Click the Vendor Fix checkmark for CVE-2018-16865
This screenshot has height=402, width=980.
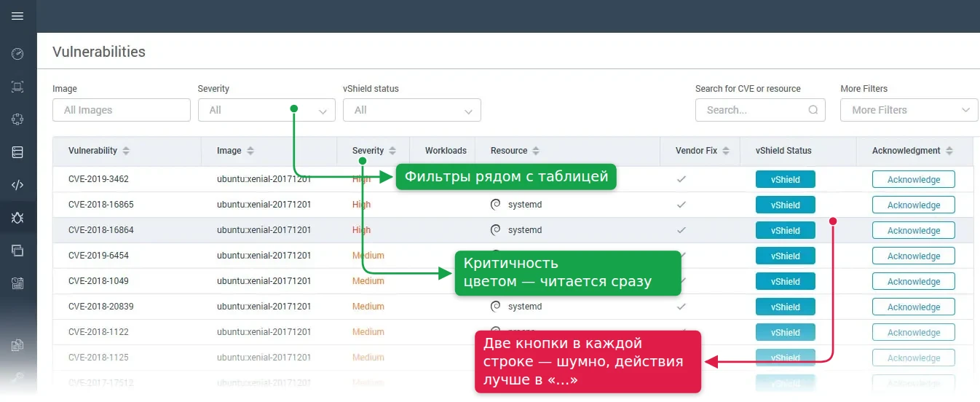[x=681, y=205]
